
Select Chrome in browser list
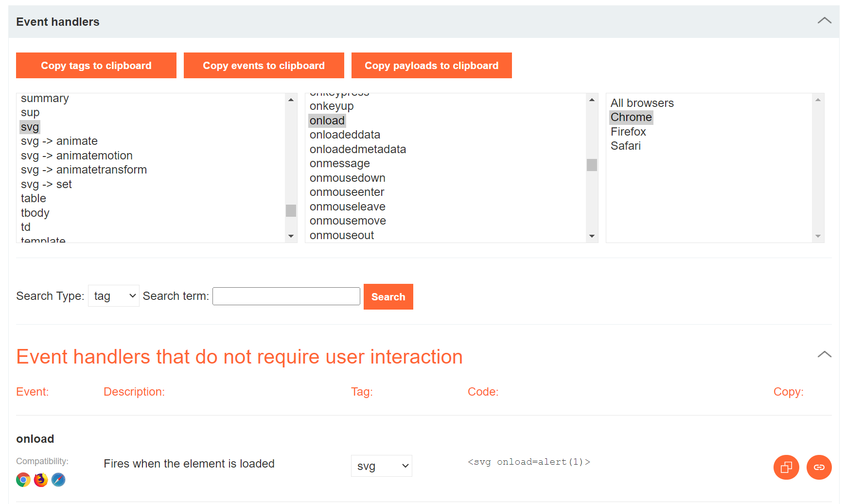(x=631, y=118)
